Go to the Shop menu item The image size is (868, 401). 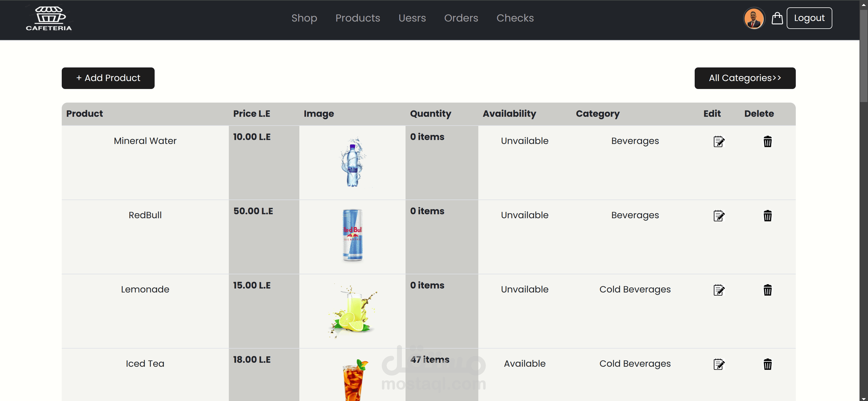coord(304,18)
